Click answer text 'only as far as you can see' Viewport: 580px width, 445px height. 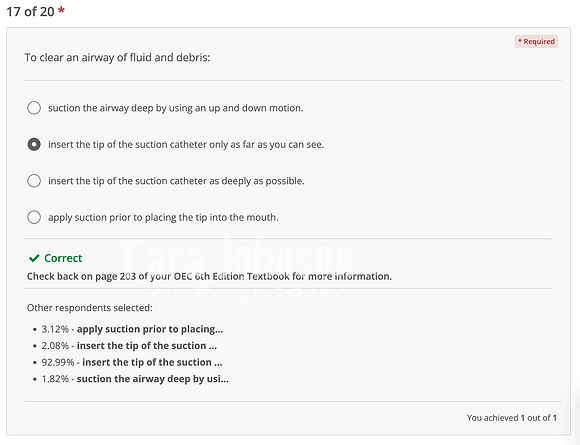186,144
